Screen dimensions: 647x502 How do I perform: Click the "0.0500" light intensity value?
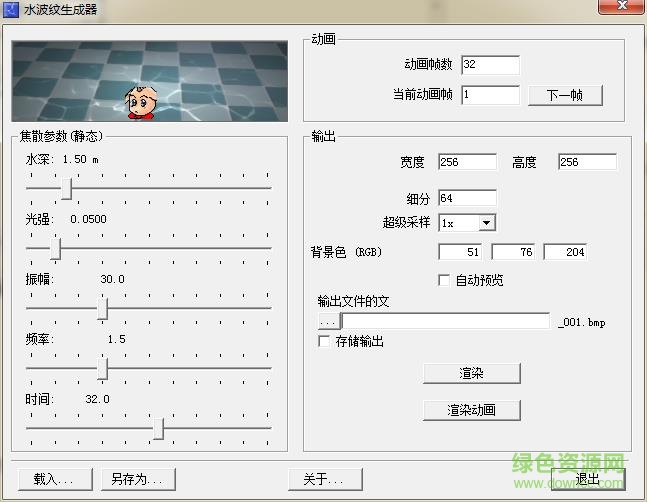click(x=88, y=219)
